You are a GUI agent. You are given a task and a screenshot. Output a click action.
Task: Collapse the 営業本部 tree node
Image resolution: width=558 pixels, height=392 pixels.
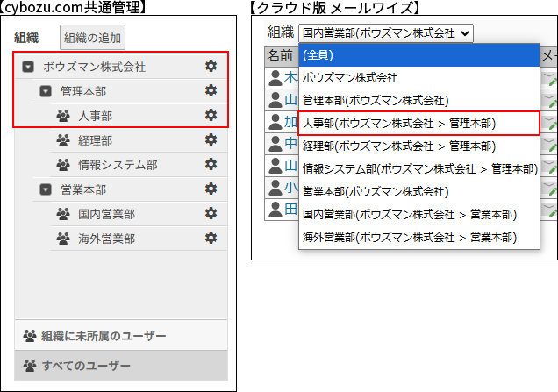(x=46, y=189)
